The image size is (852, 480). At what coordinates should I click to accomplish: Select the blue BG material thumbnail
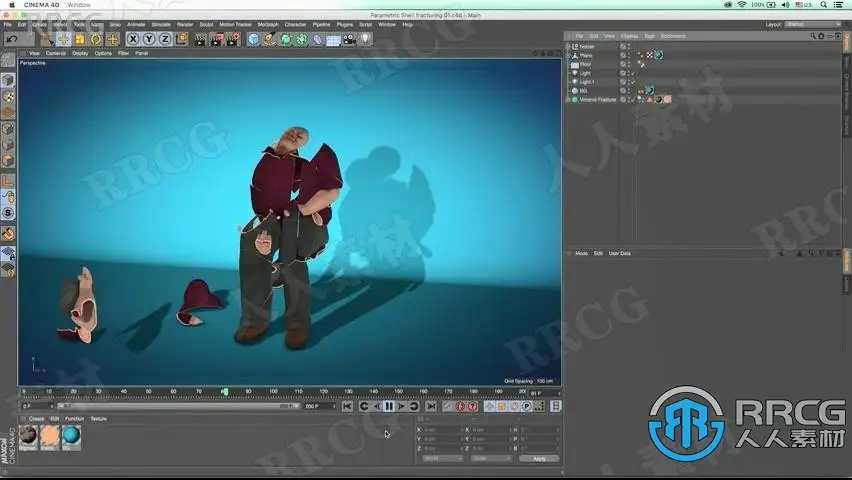pos(71,437)
